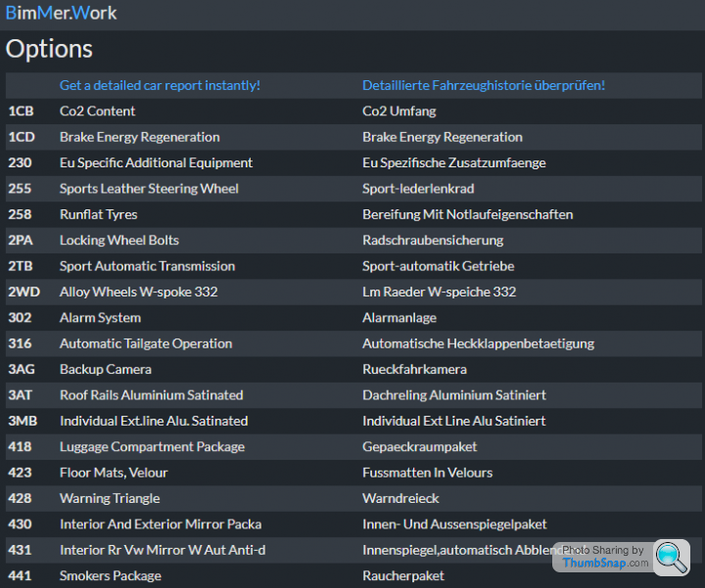Select 'Co2 Umfang' text

pos(399,111)
